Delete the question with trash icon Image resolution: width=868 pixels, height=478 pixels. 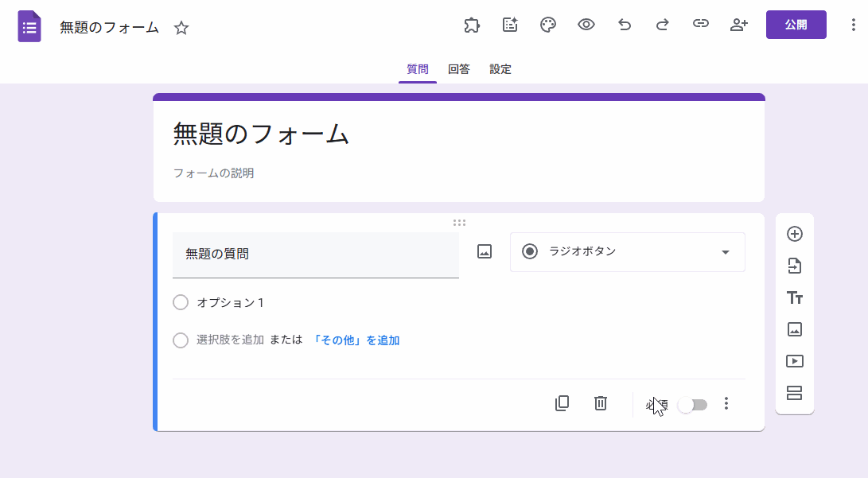pyautogui.click(x=601, y=404)
